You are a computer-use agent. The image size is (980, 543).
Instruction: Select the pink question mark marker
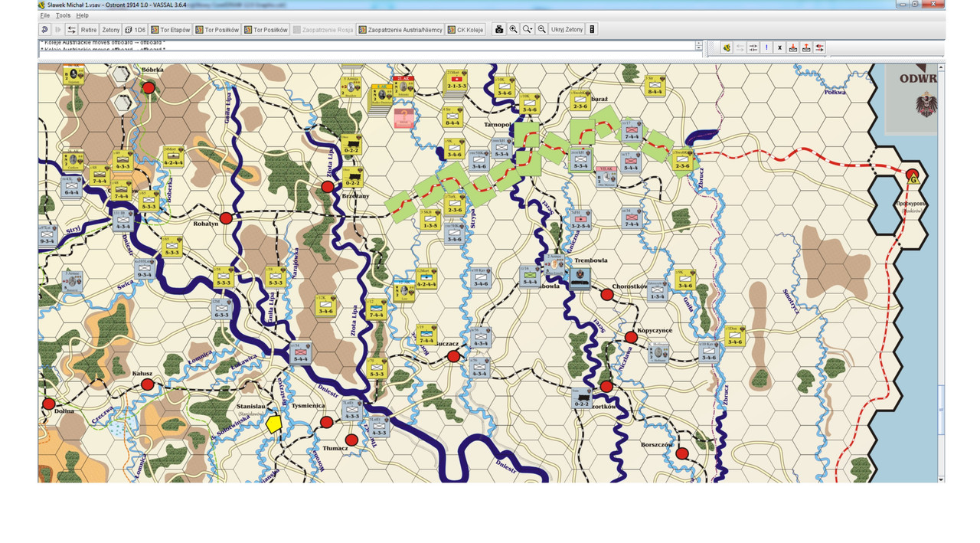click(403, 117)
